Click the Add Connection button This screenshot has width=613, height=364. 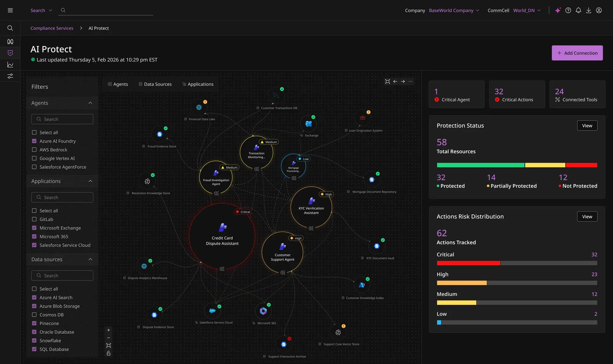coord(577,53)
